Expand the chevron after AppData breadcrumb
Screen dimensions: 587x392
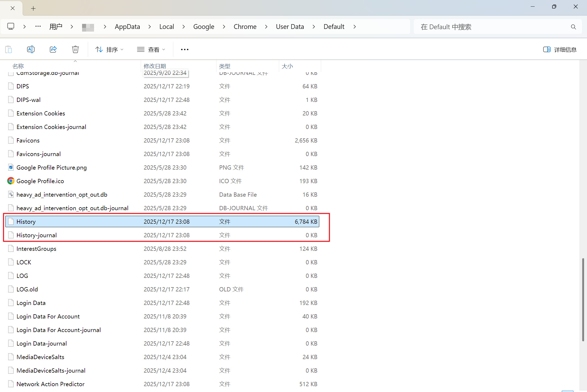point(150,27)
